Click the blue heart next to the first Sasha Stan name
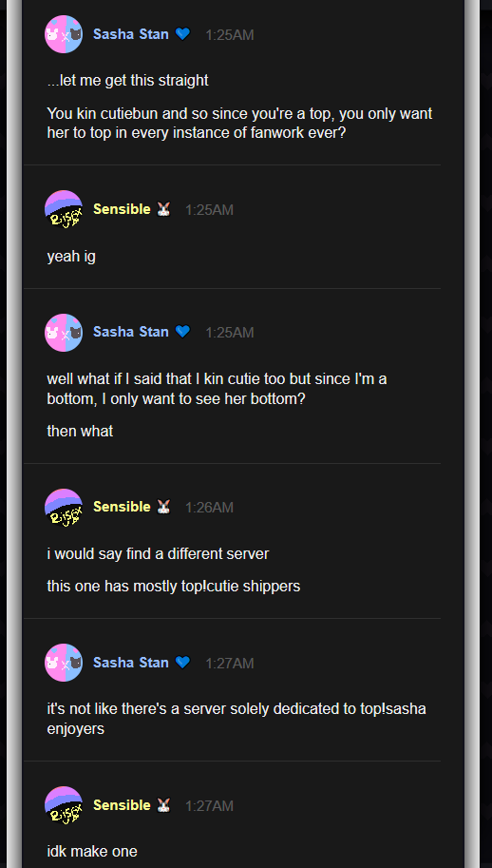 pos(182,34)
